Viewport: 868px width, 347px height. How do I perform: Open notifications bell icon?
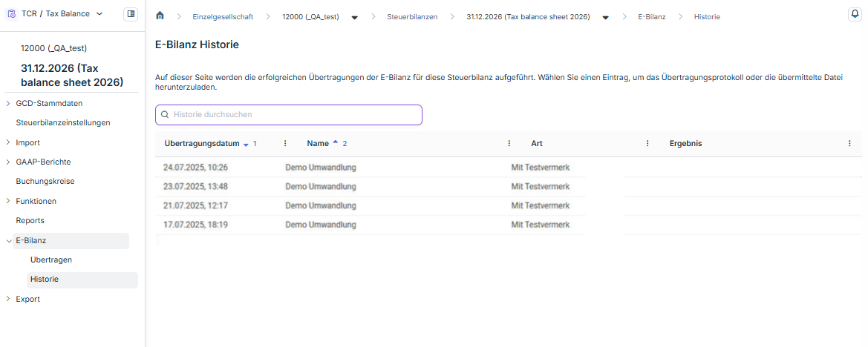855,14
